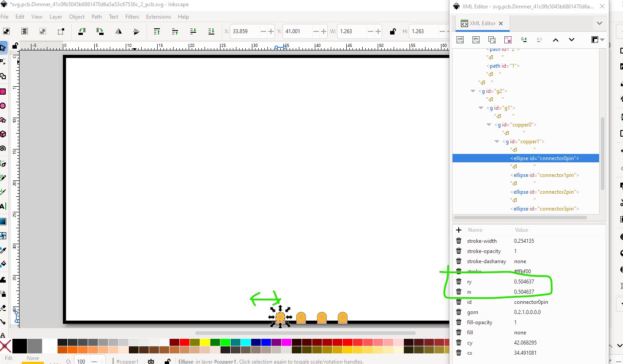Collapse the copper0 group node
623x364 pixels.
(x=489, y=125)
